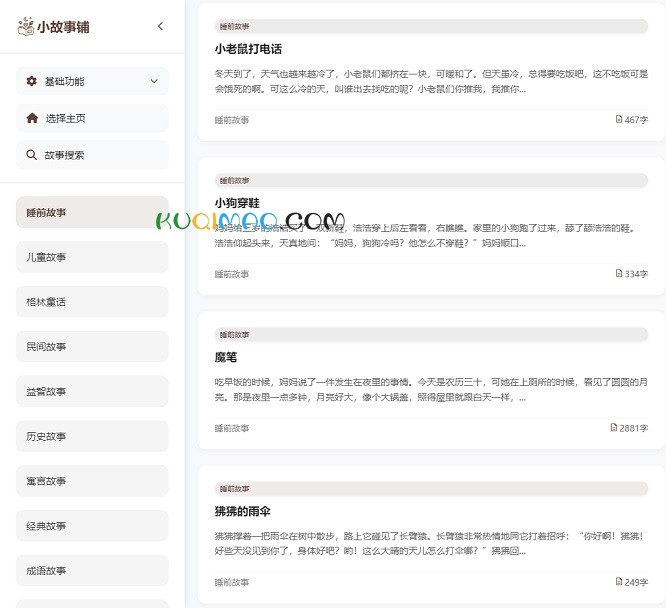
Task: Click the magnifier icon beside 故事搜索
Action: (31, 155)
